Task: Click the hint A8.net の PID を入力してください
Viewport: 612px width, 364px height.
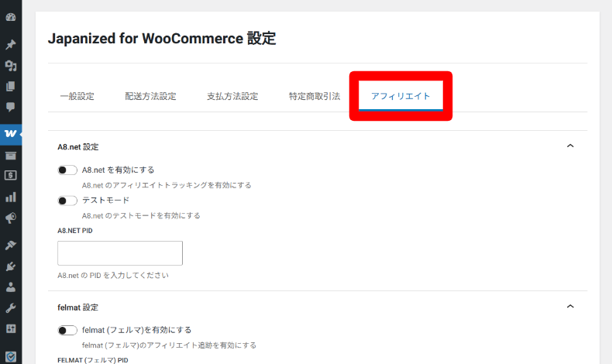Action: pyautogui.click(x=113, y=276)
